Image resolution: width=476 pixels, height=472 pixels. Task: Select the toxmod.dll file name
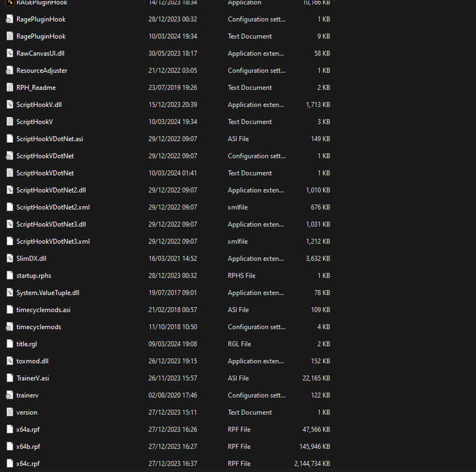33,361
